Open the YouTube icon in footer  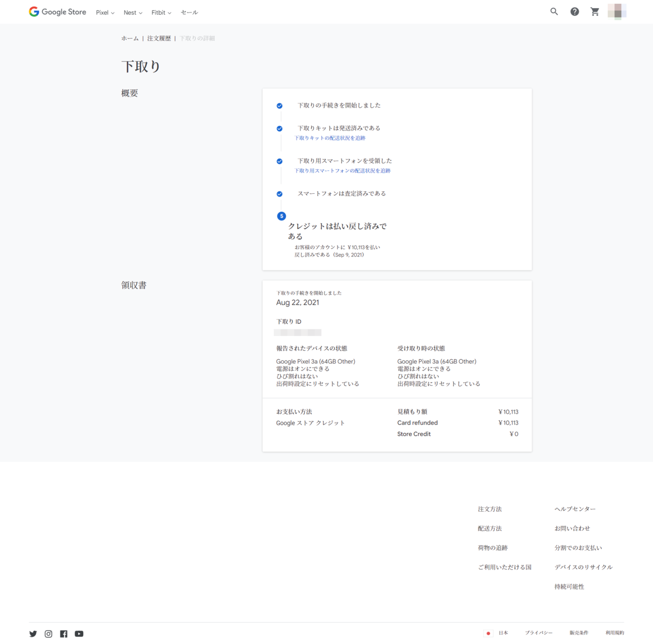point(79,634)
